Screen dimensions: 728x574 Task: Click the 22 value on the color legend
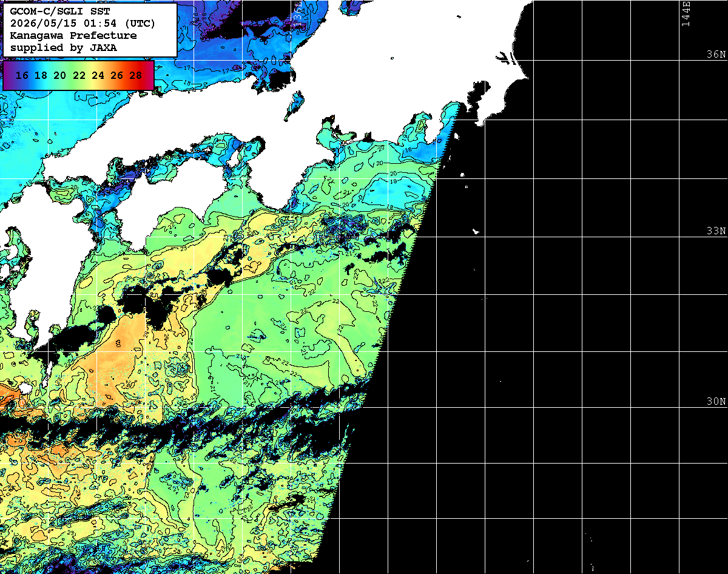[x=79, y=75]
